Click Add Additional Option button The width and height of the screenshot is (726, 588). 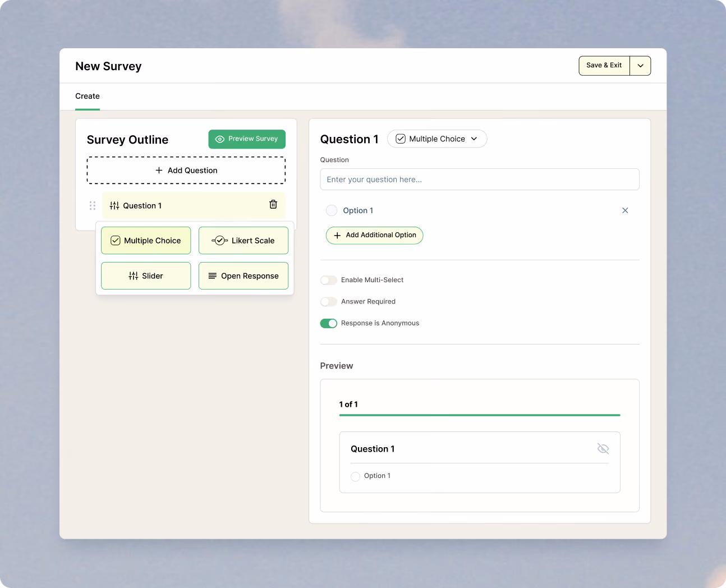(374, 236)
